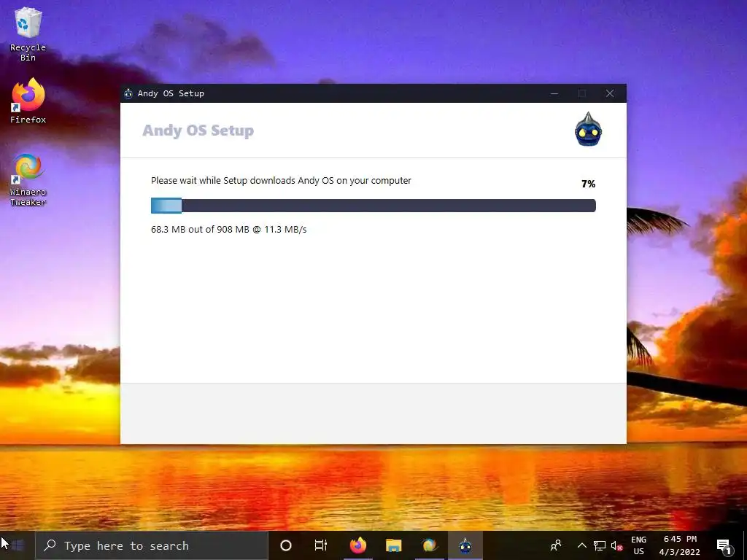
Task: Open the clock showing 6:45 PM
Action: (x=680, y=545)
